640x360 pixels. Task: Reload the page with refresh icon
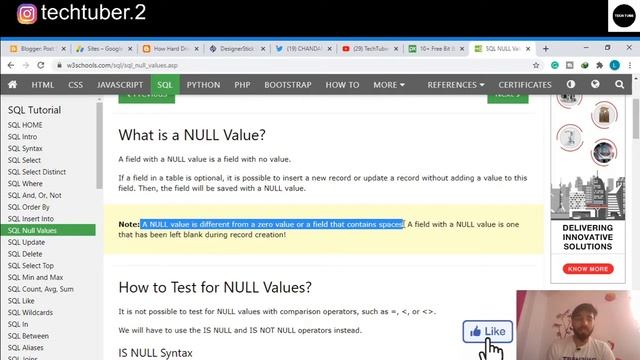tap(40, 65)
